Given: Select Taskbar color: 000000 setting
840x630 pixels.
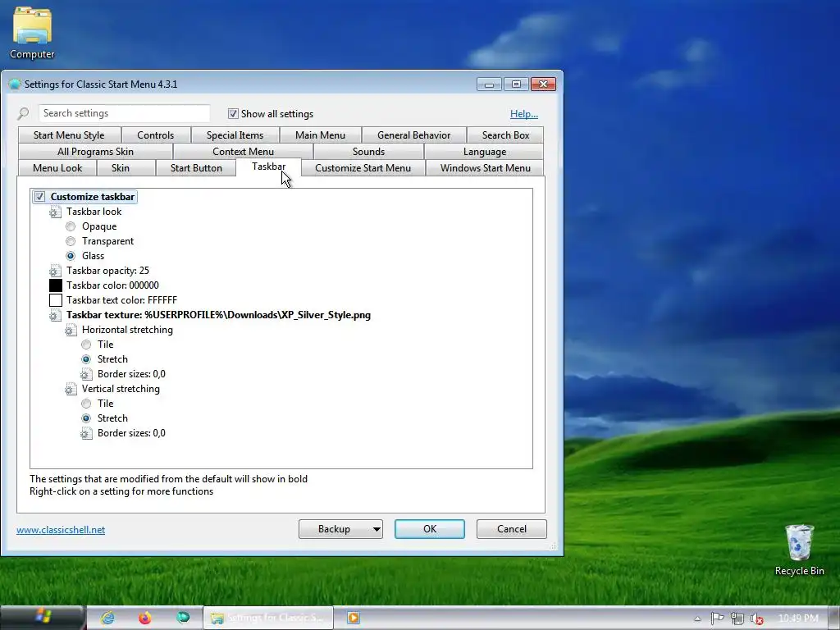Looking at the screenshot, I should click(x=112, y=285).
